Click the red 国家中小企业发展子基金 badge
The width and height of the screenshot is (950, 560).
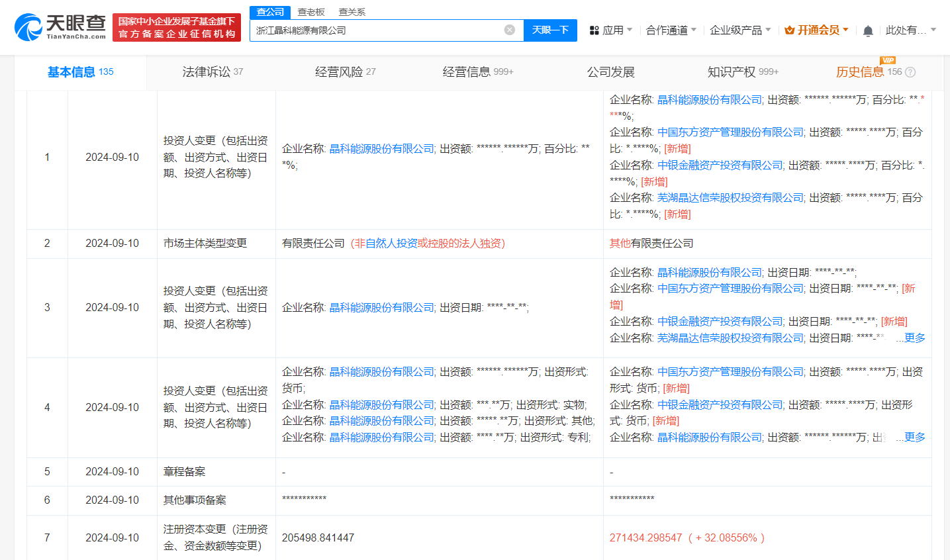click(x=175, y=27)
